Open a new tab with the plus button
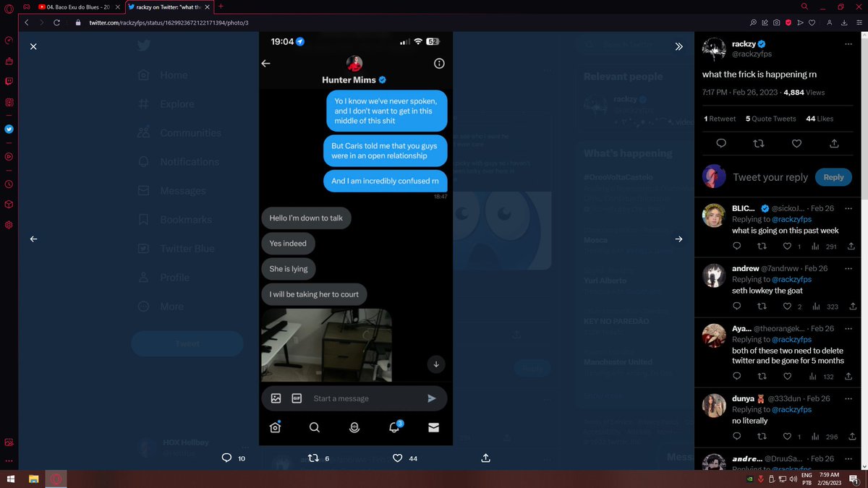Image resolution: width=868 pixels, height=488 pixels. pyautogui.click(x=221, y=7)
